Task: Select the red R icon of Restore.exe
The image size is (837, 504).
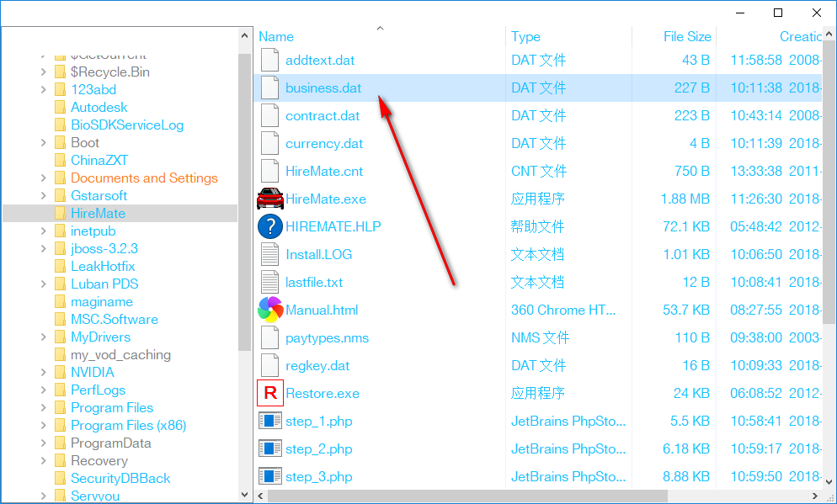Action: [x=269, y=393]
